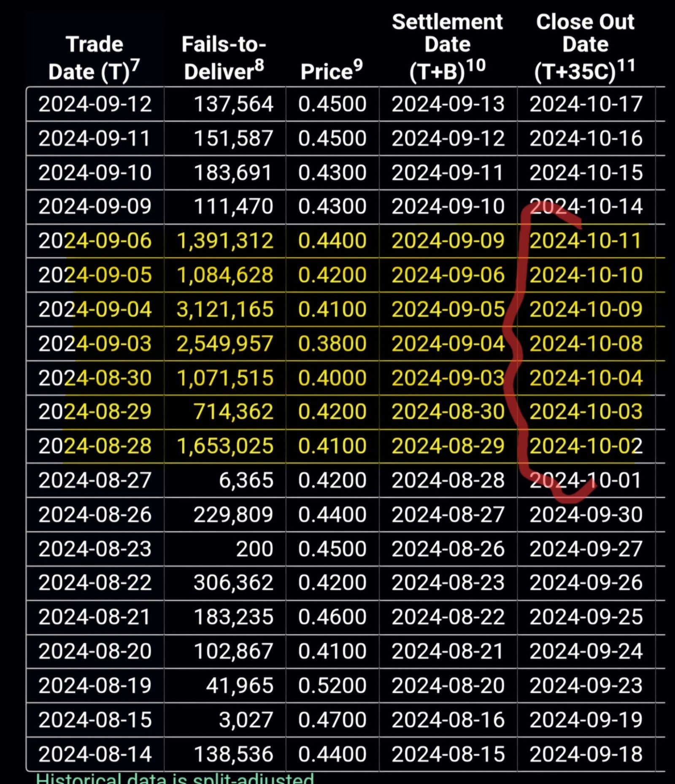
Task: Click close out date 2024-09-18
Action: tap(586, 754)
